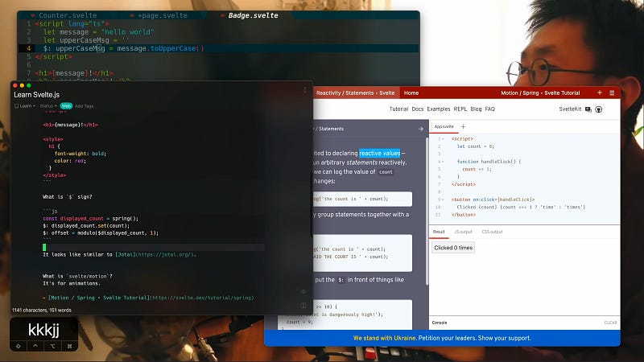Click the Web tag in notes

click(x=66, y=106)
